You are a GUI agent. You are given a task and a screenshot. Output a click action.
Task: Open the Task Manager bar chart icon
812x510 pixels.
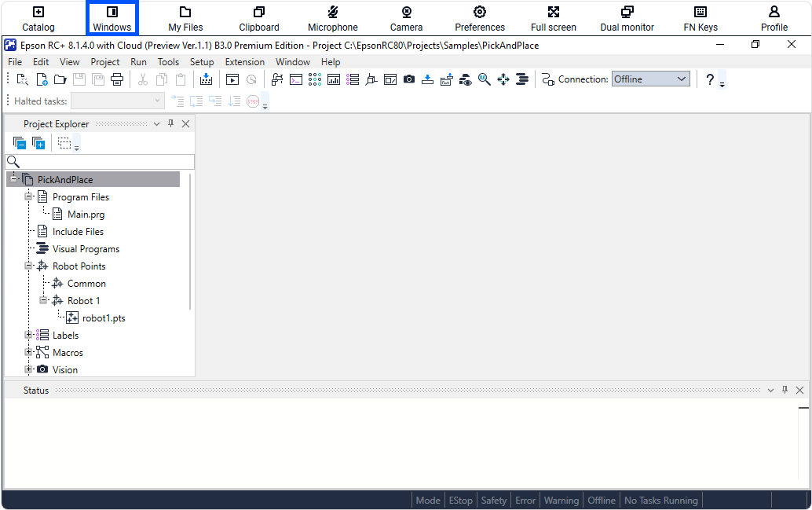tap(334, 79)
